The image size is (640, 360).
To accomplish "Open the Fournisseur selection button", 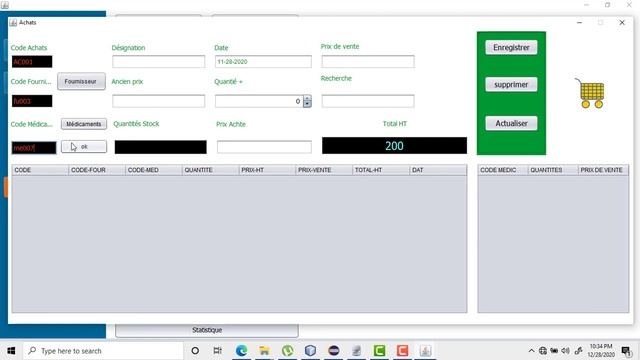I will click(x=81, y=81).
